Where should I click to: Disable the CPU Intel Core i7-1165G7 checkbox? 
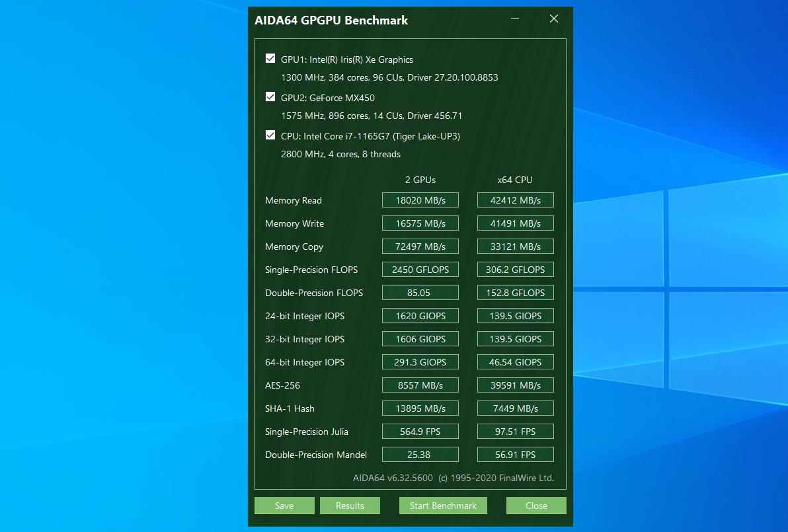click(270, 135)
